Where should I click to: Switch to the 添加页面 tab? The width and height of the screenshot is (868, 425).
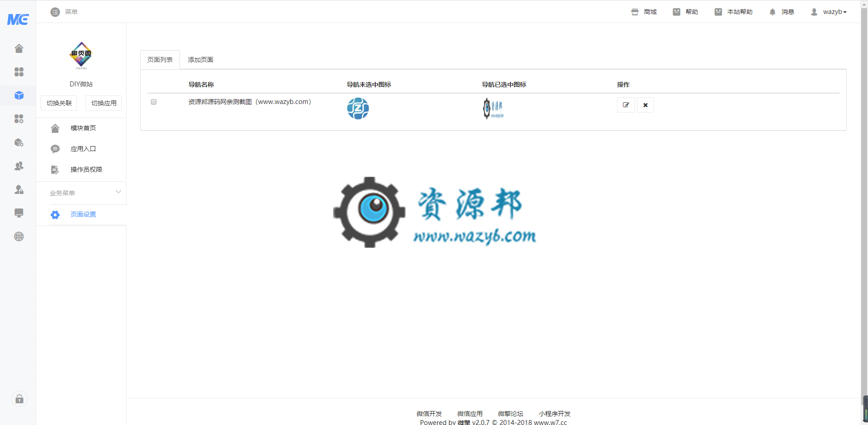pyautogui.click(x=201, y=60)
